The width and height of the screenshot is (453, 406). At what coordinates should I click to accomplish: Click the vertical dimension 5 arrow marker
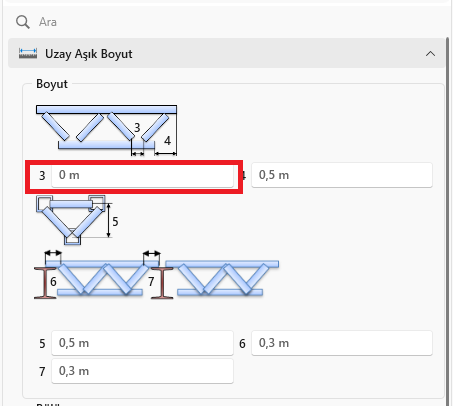[x=109, y=220]
